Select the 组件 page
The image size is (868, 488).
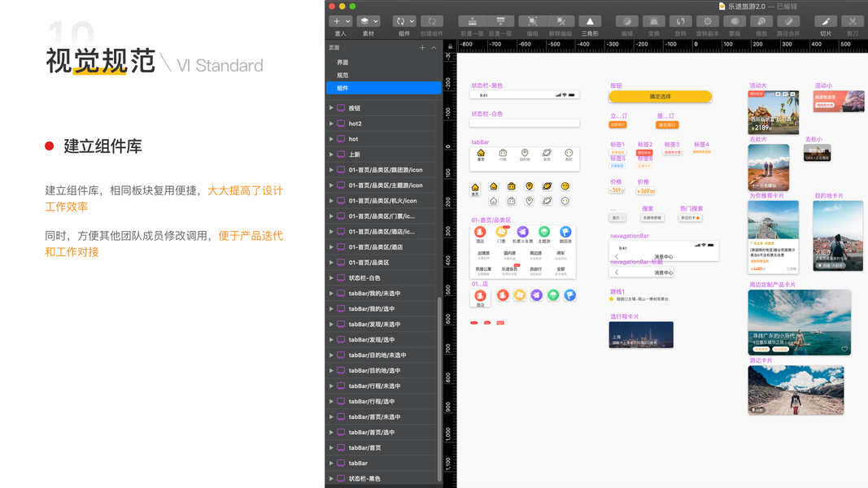coord(383,88)
